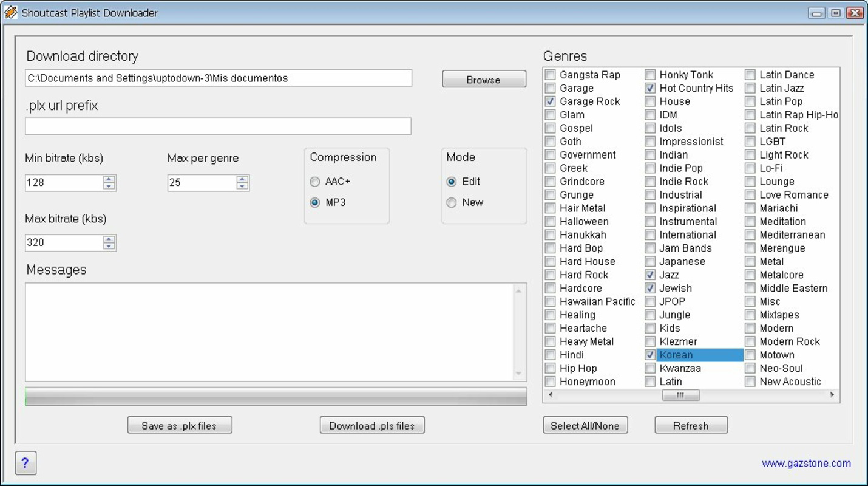Increase the Min bitrate spinner up arrow
Screen dimensions: 868x486
(109, 179)
